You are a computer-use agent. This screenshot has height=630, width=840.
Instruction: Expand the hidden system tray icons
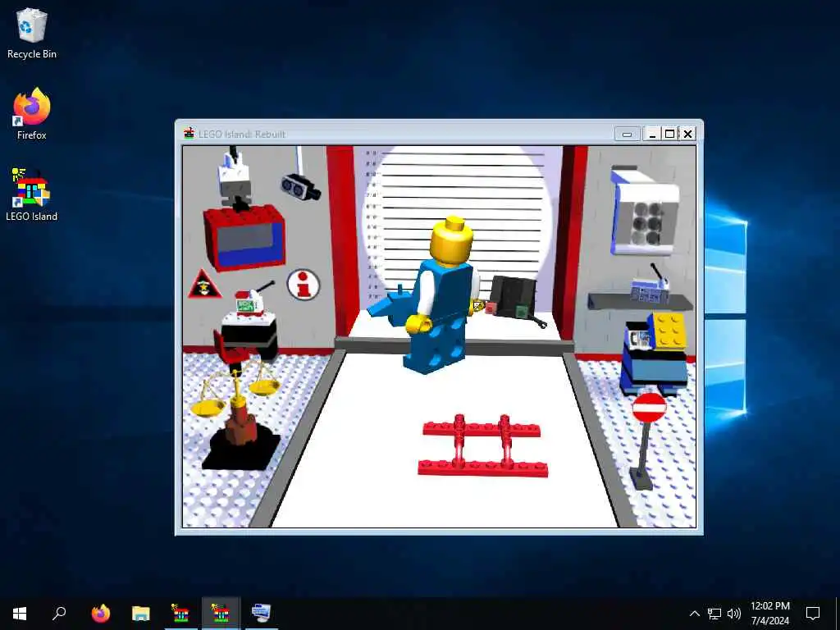(694, 614)
